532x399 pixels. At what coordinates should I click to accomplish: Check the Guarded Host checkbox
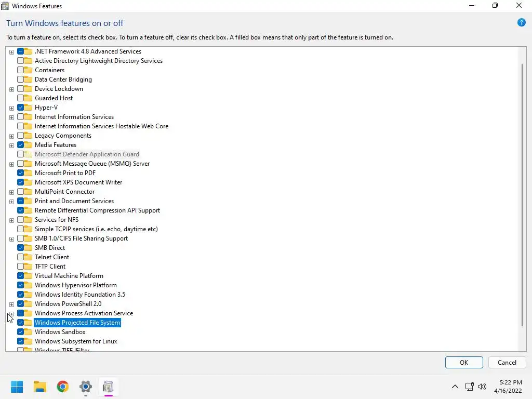[20, 98]
